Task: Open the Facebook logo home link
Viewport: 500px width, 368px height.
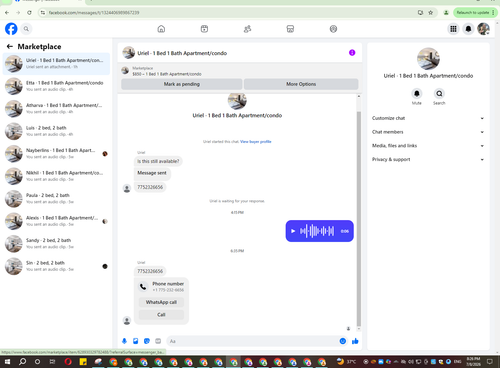Action: 11,29
